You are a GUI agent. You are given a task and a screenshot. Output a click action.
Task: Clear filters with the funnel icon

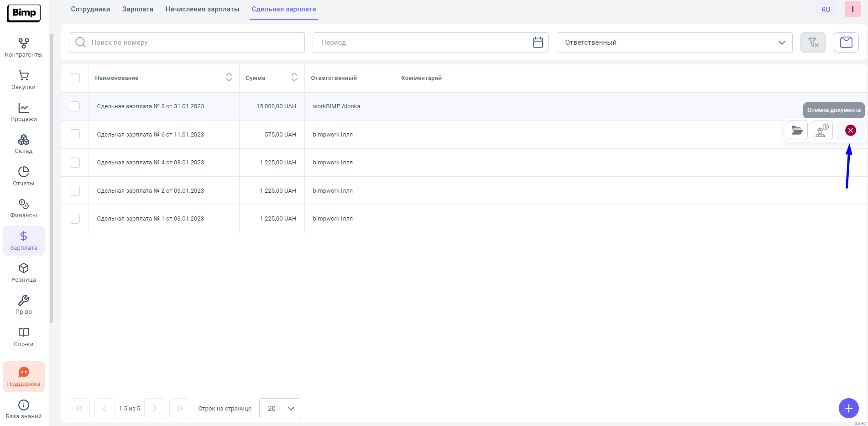point(813,42)
